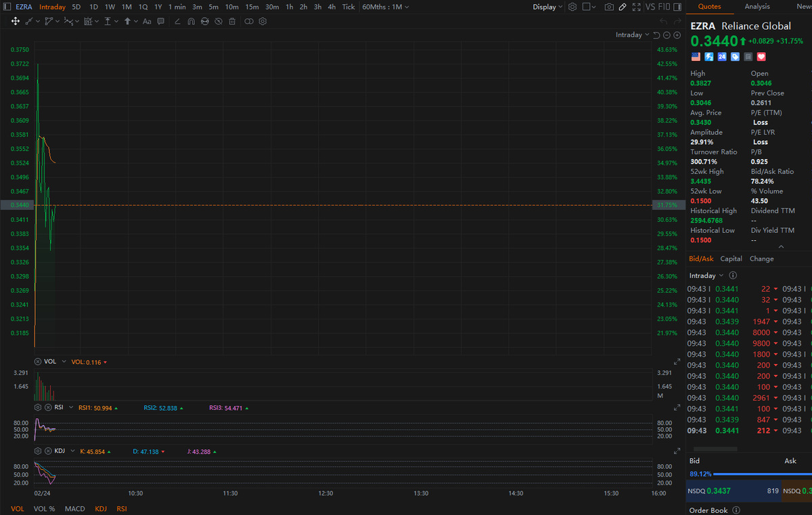Viewport: 812px width, 515px height.
Task: Close the VOL indicator panel
Action: (38, 362)
